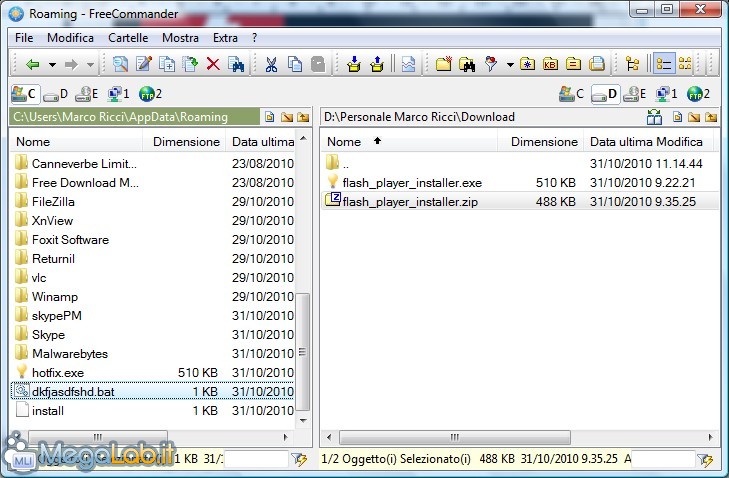The height and width of the screenshot is (478, 729).
Task: Click the right panel horizontal scrollbar thumb
Action: tap(455, 437)
